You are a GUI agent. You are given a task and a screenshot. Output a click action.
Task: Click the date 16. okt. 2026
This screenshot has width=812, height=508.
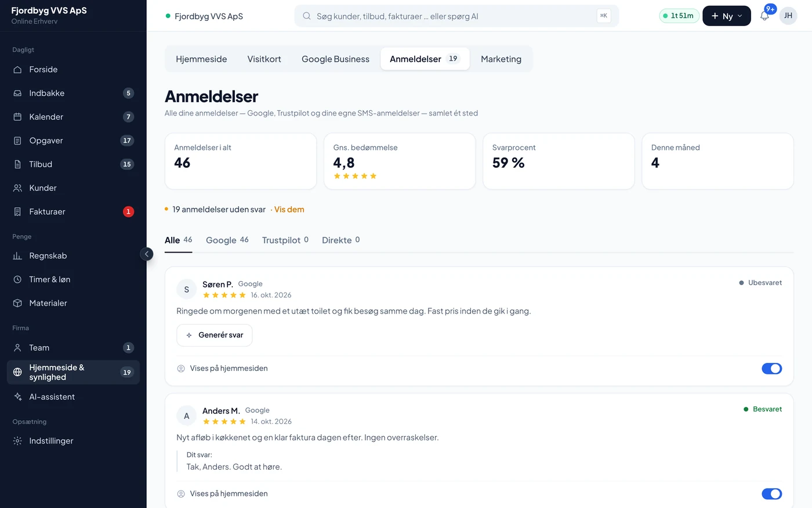click(x=271, y=296)
